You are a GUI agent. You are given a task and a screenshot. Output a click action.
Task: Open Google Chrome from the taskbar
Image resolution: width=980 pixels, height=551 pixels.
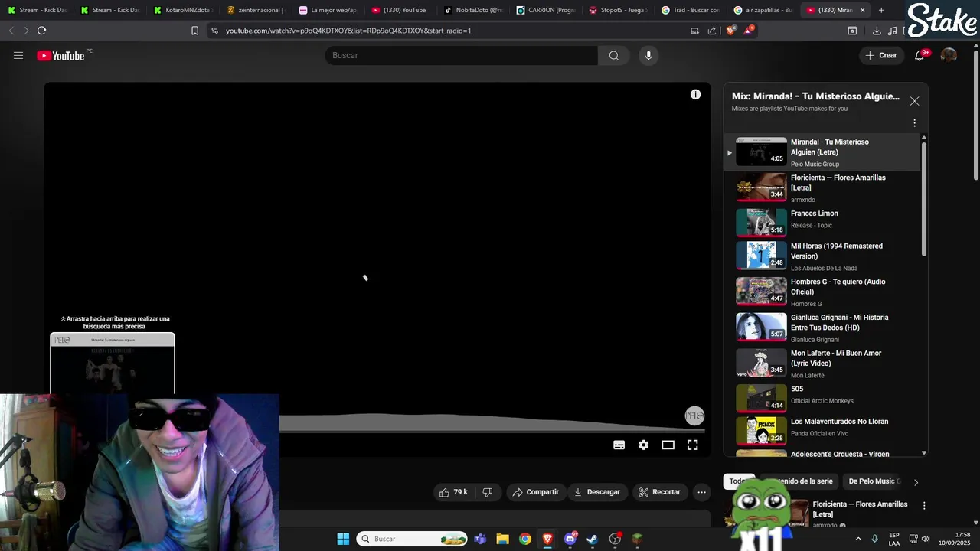pos(524,539)
